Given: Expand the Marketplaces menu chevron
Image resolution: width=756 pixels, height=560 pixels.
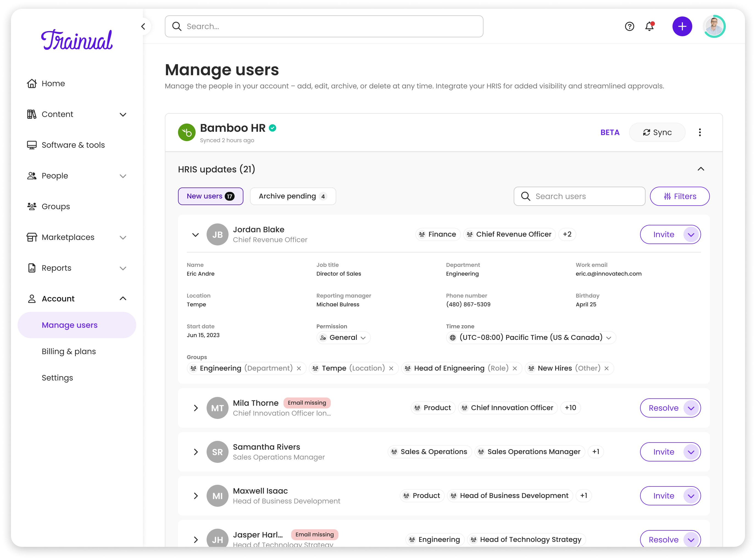Looking at the screenshot, I should (x=123, y=238).
